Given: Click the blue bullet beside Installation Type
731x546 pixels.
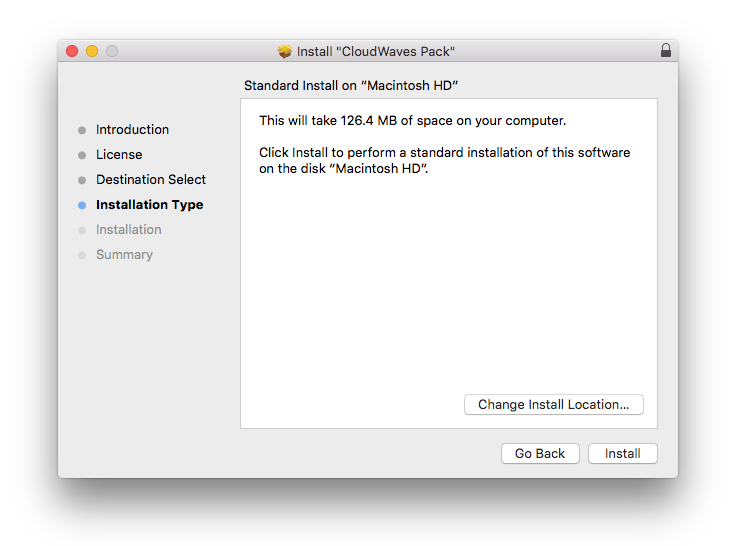Looking at the screenshot, I should [82, 205].
